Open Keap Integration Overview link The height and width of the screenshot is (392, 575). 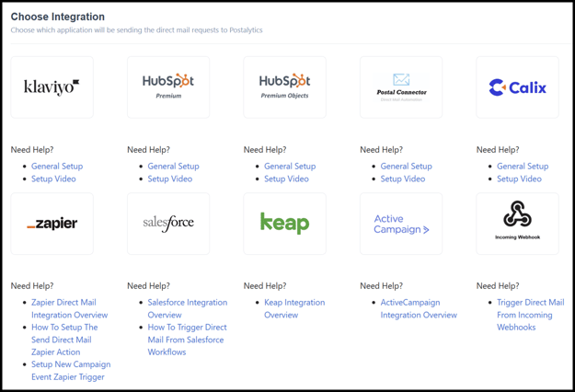294,308
